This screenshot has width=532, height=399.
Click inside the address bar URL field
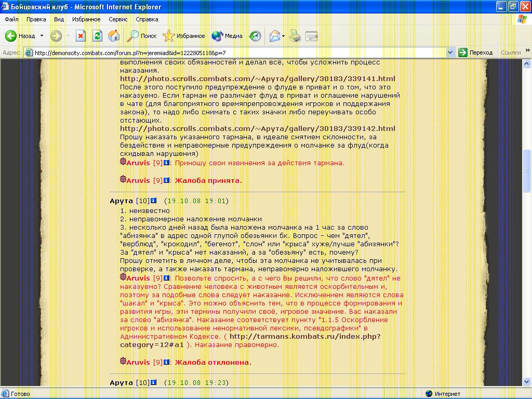click(234, 52)
